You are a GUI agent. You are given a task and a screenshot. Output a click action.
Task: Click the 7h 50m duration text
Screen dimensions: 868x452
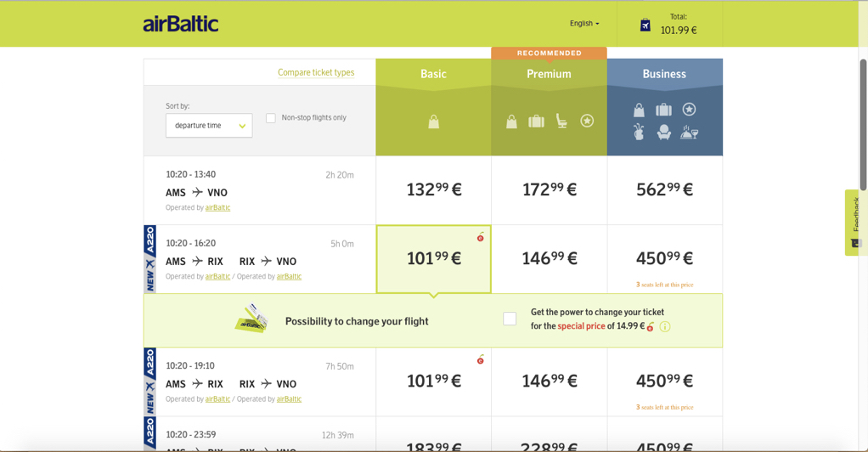[340, 366]
